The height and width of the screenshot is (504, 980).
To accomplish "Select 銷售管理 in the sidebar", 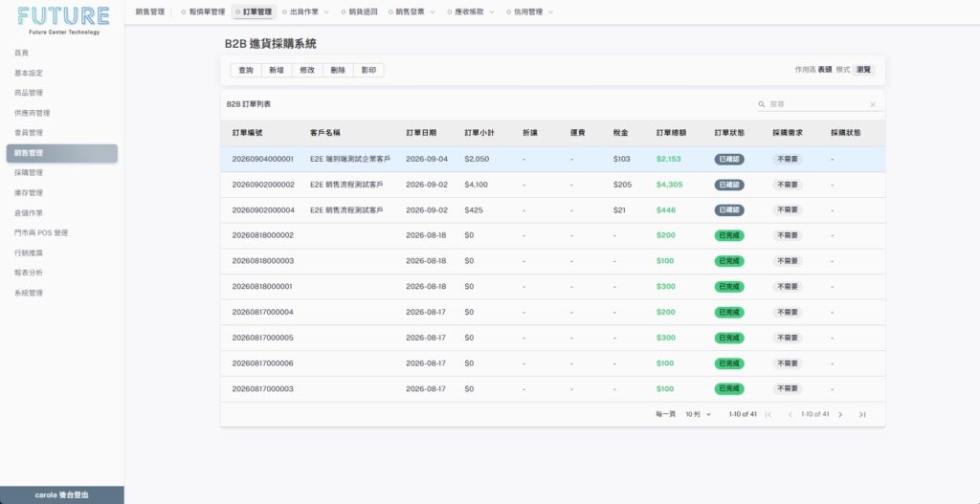I will (x=62, y=153).
